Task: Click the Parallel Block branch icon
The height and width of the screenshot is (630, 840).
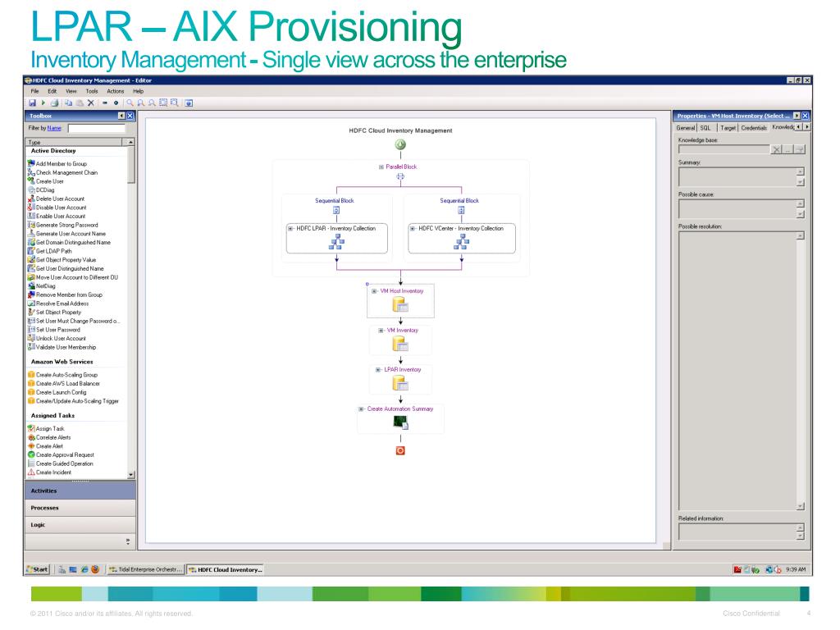Action: [400, 176]
